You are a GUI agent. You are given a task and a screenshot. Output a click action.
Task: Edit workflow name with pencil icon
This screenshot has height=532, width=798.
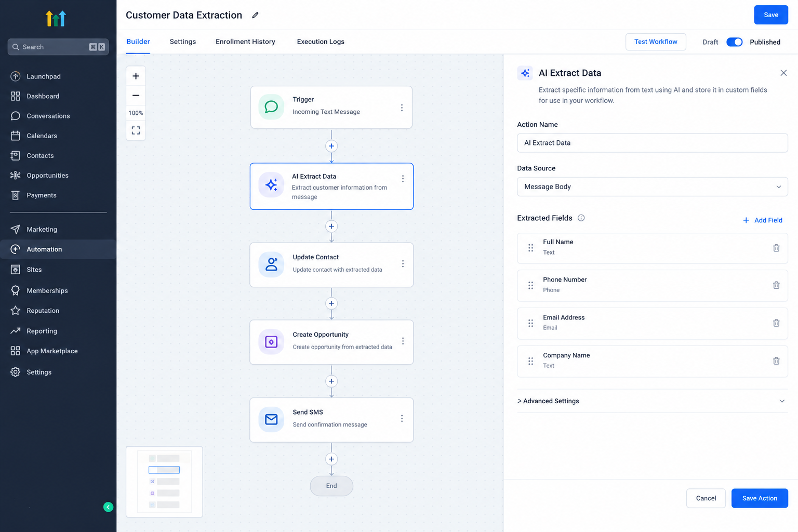click(255, 15)
